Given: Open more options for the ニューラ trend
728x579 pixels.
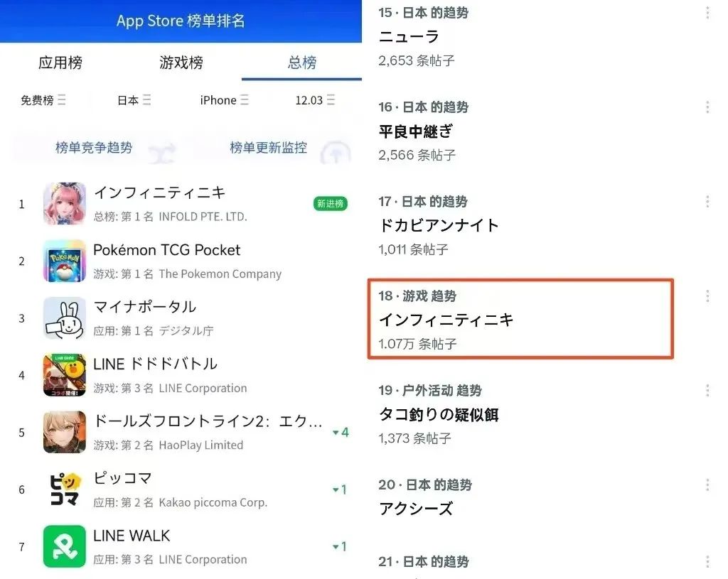Looking at the screenshot, I should coord(707,13).
